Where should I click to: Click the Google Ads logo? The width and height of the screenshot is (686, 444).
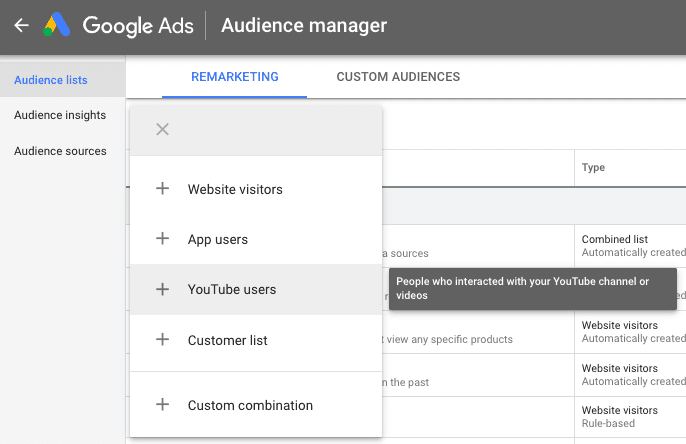pos(56,26)
